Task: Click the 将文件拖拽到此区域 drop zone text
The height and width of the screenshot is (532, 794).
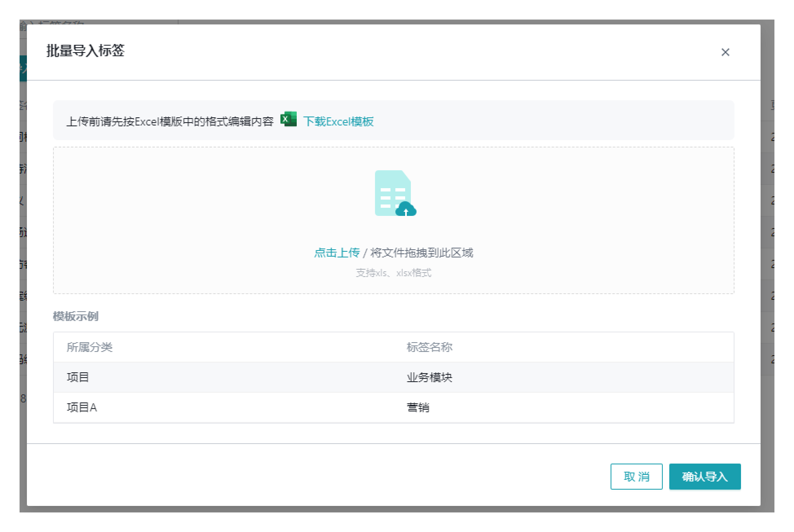Action: [x=421, y=253]
